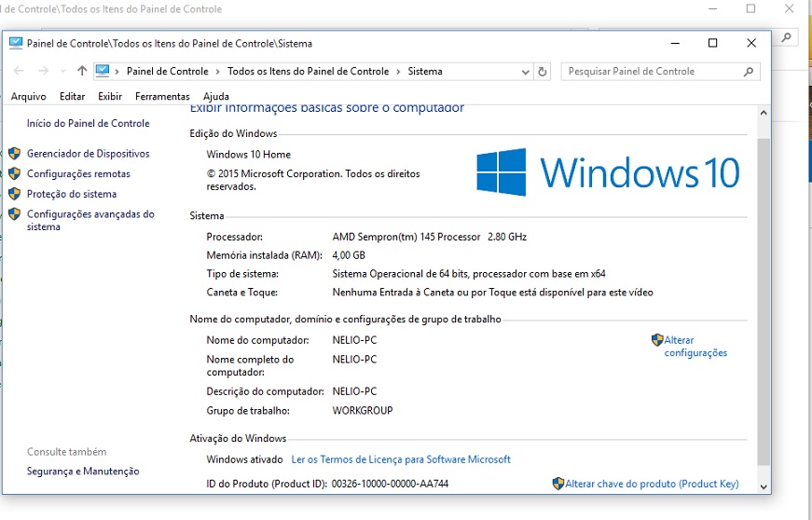The width and height of the screenshot is (812, 520).
Task: Maximize the Sistema window
Action: (x=712, y=44)
